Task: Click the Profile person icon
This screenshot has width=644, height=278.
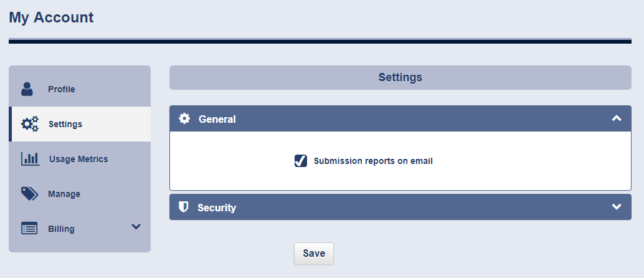Action: (27, 89)
